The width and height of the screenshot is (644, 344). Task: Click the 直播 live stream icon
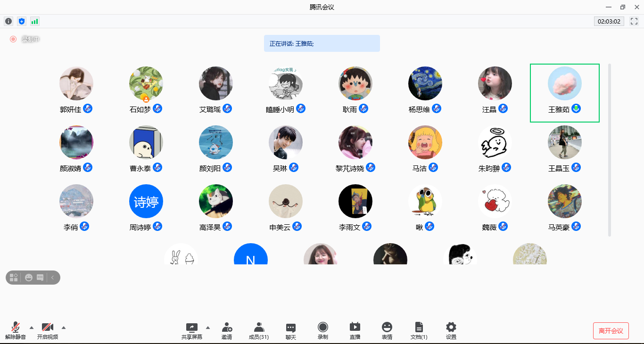tap(355, 330)
